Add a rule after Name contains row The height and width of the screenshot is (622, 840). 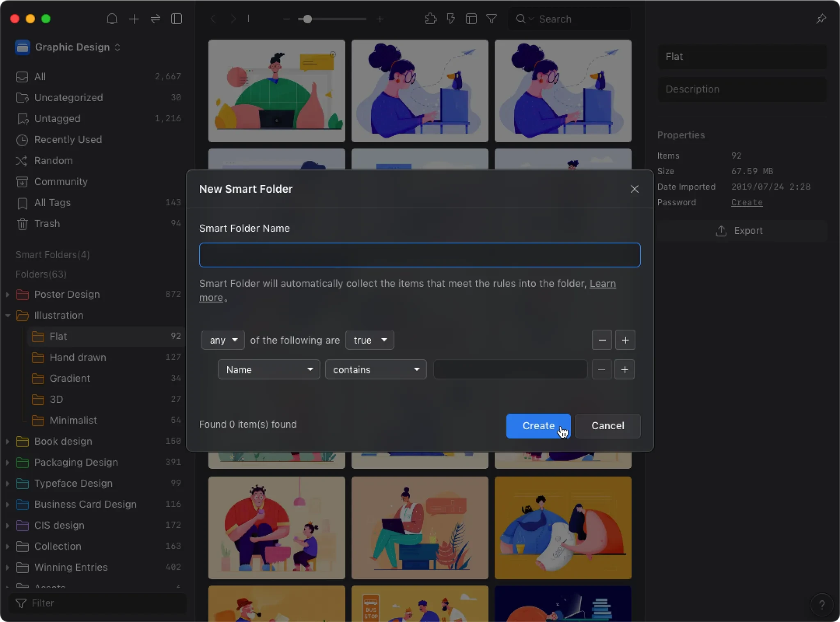(x=624, y=370)
